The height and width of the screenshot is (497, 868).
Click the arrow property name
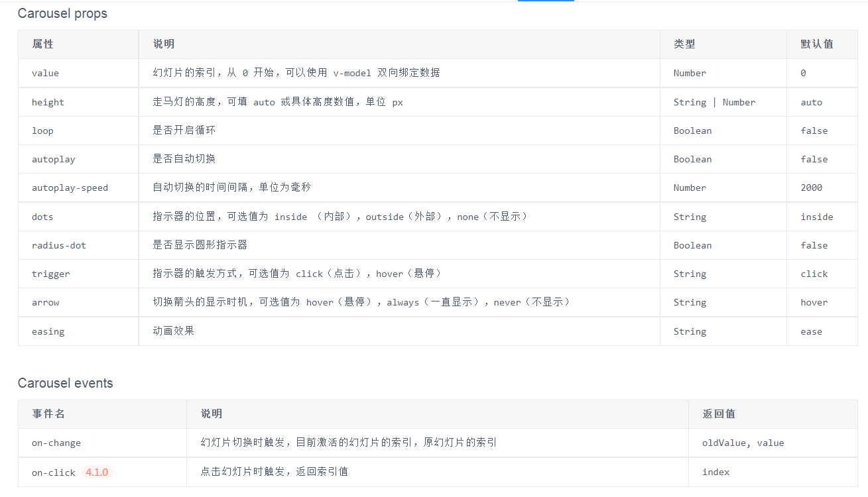point(45,302)
